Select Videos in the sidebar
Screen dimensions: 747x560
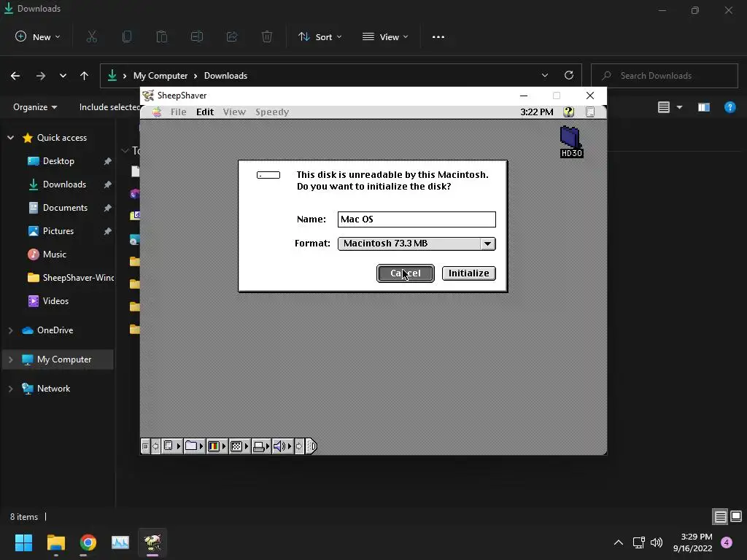[55, 301]
